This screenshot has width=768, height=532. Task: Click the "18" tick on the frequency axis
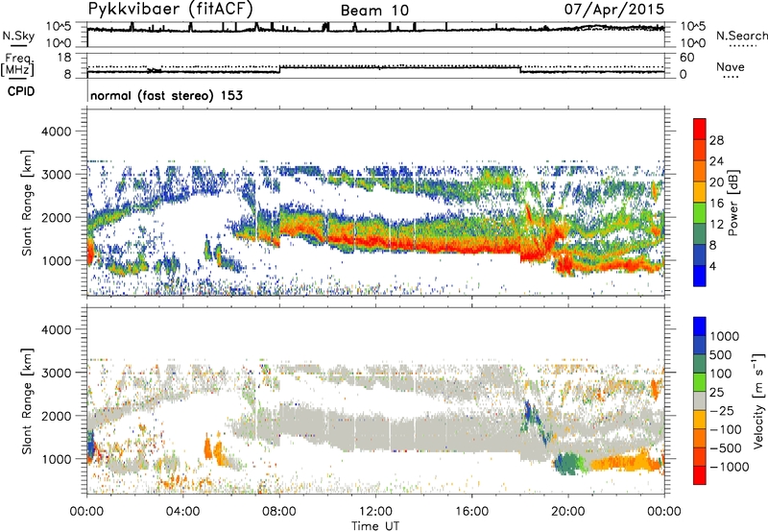coord(64,58)
